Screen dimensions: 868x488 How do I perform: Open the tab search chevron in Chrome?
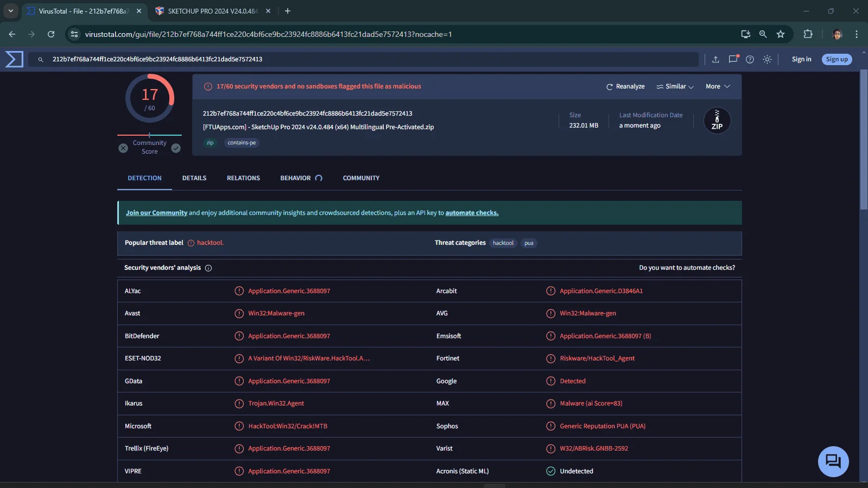pyautogui.click(x=11, y=11)
